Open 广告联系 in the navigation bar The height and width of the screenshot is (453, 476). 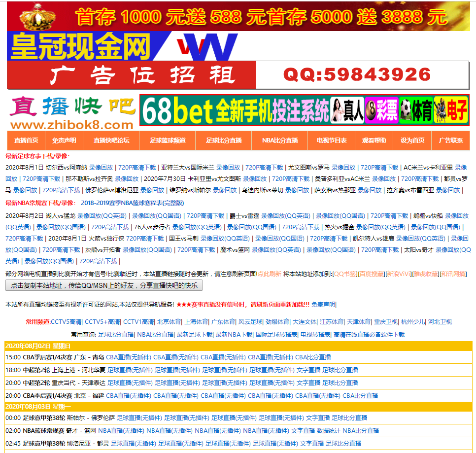tap(451, 140)
